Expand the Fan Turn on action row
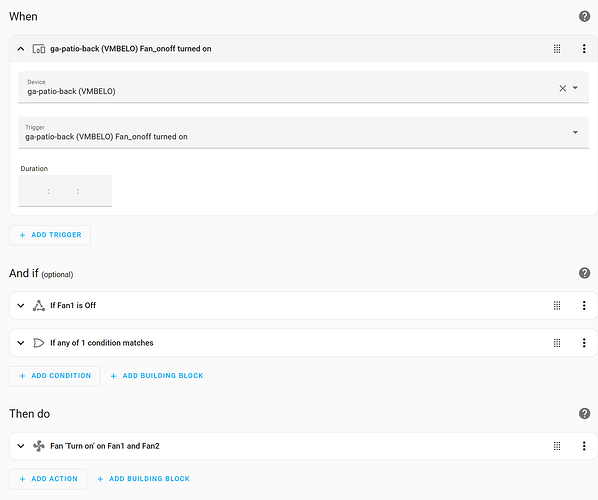This screenshot has height=500, width=598. pos(21,445)
